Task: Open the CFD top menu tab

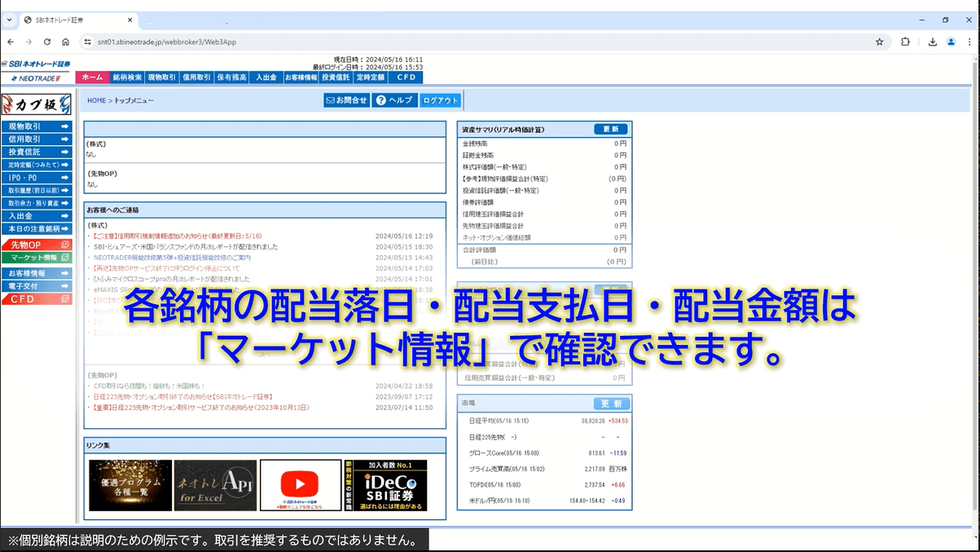Action: 405,77
